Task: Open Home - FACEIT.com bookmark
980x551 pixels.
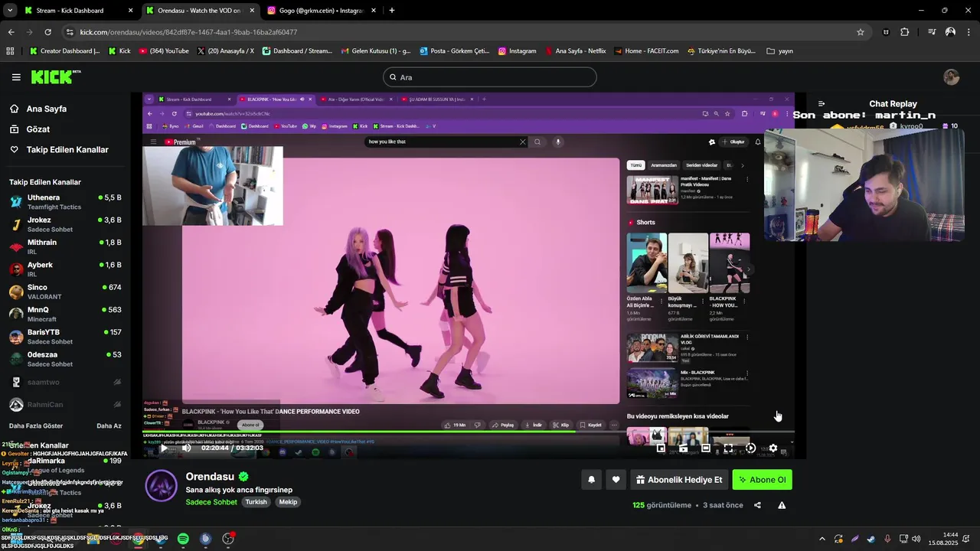Action: coord(646,51)
